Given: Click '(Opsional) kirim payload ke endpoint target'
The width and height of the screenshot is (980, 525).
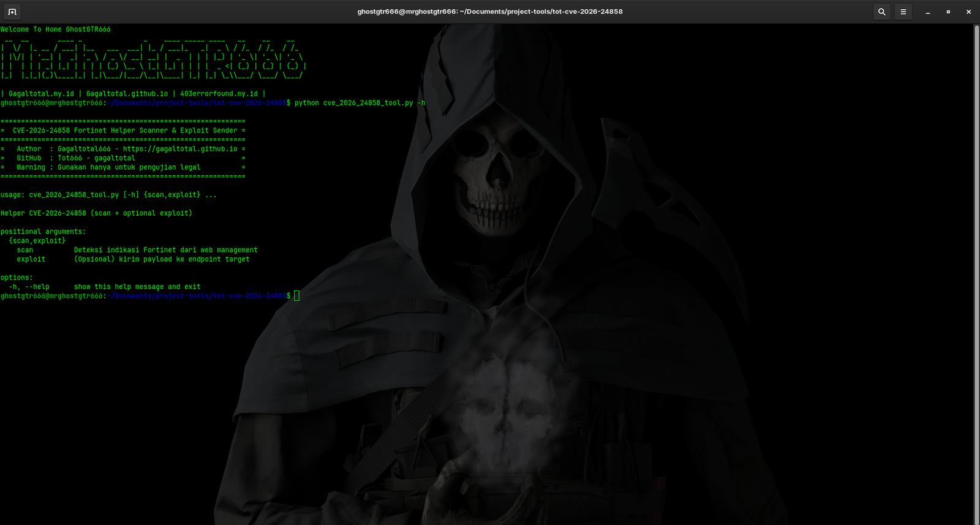Looking at the screenshot, I should (162, 259).
